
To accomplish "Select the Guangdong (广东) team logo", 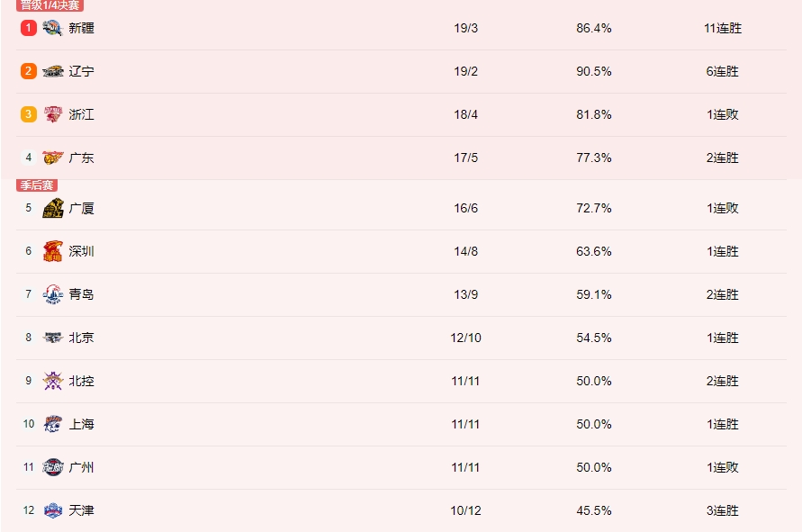I will [x=53, y=158].
